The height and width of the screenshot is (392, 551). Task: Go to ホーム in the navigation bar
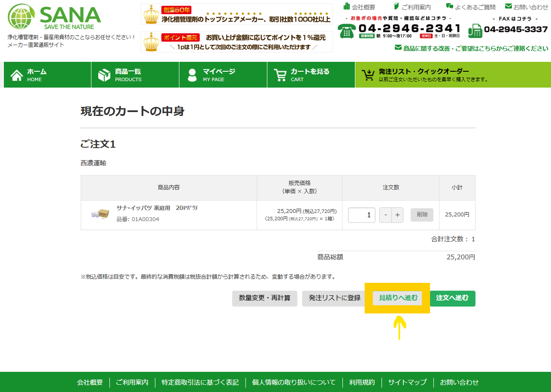[47, 75]
